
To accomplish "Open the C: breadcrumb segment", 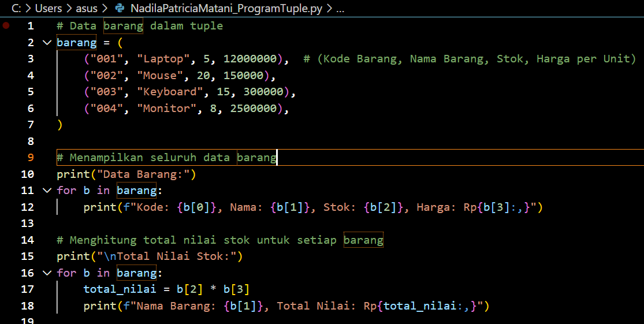I will click(16, 9).
